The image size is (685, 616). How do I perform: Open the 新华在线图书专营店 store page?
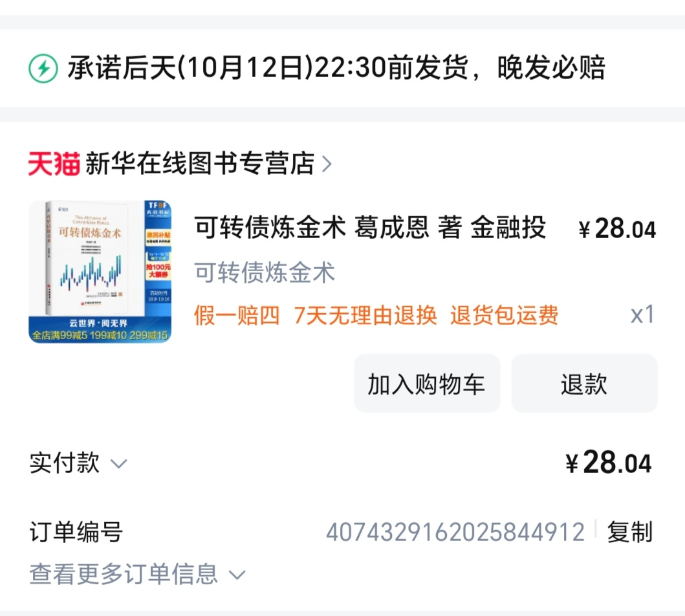point(200,164)
